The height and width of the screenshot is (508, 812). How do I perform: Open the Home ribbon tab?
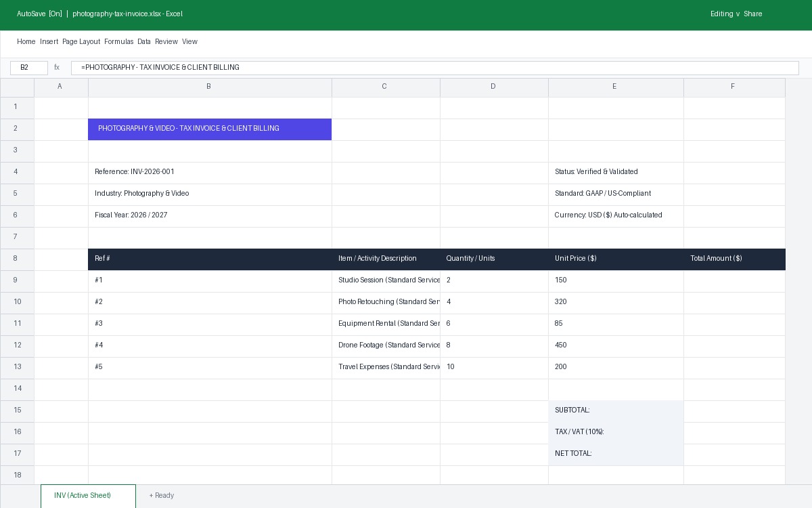[x=26, y=41]
